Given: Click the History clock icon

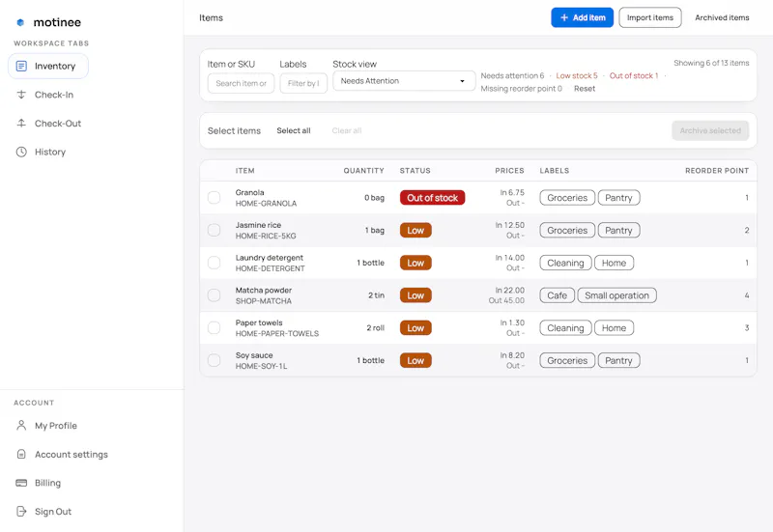Looking at the screenshot, I should click(21, 152).
